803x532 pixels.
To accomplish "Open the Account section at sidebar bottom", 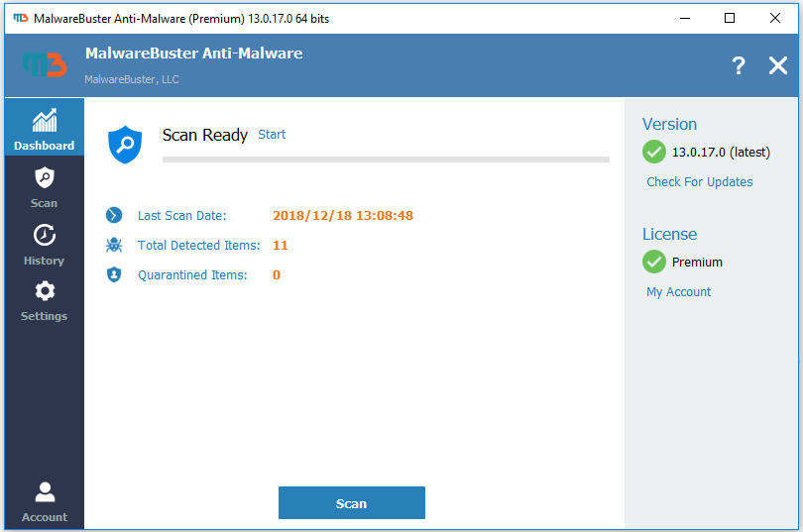I will (44, 502).
